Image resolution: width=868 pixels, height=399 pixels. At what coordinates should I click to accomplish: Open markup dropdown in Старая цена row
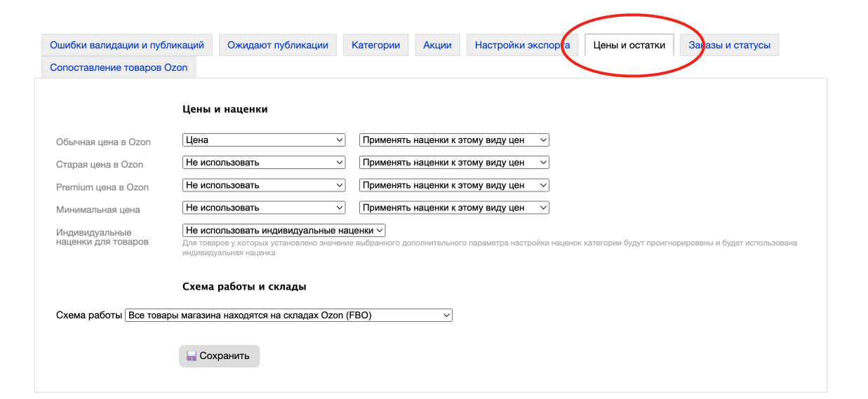pyautogui.click(x=454, y=163)
